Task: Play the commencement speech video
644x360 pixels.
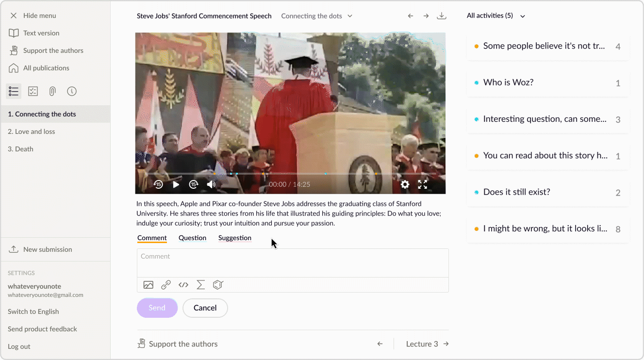Action: coord(176,184)
